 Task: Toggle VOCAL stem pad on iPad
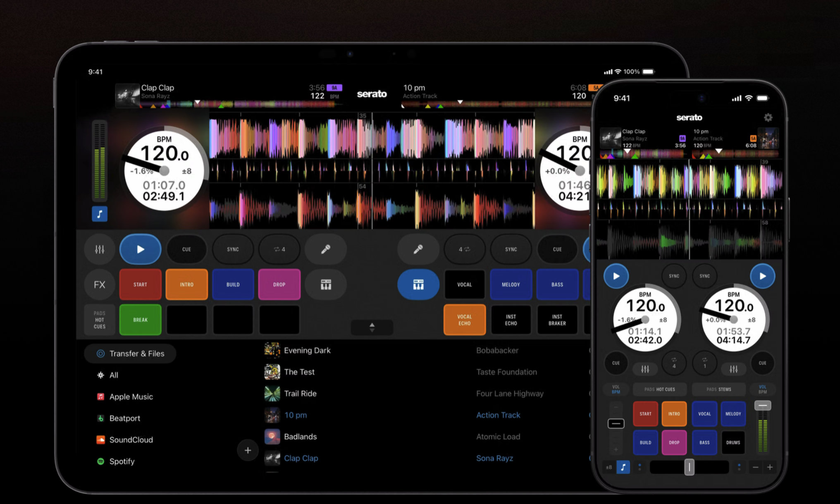point(465,284)
